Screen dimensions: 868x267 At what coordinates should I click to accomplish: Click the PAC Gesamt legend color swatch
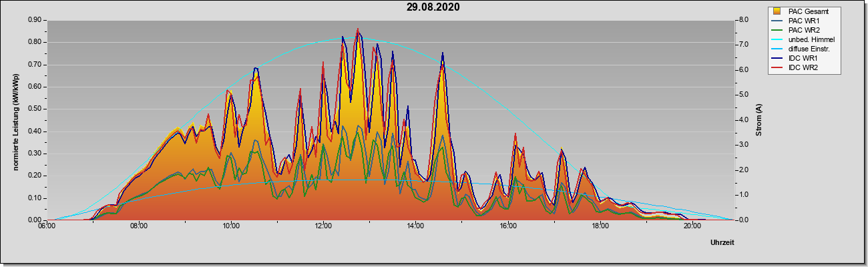777,11
